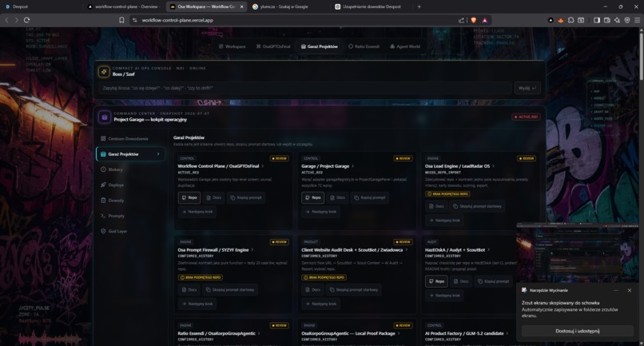This screenshot has height=346, width=644.
Task: Click the orange fox extension icon
Action: point(561,20)
